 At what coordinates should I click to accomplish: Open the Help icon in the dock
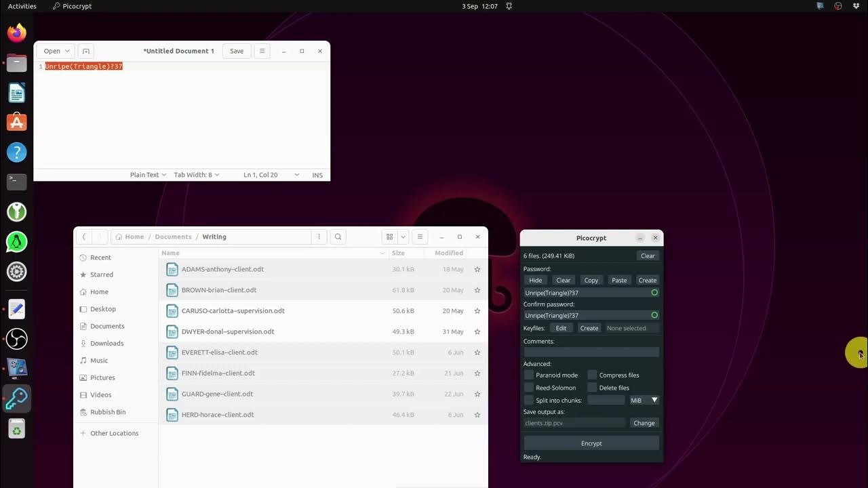pyautogui.click(x=17, y=152)
